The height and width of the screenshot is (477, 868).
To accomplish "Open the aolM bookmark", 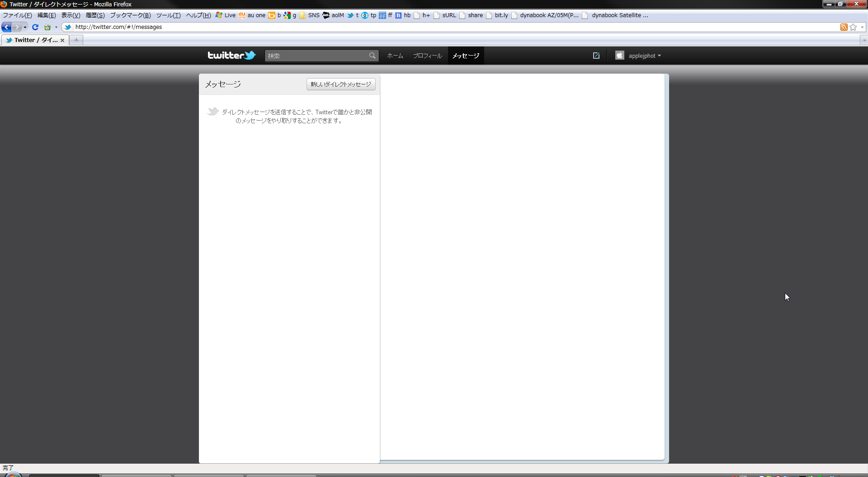I will pyautogui.click(x=333, y=15).
